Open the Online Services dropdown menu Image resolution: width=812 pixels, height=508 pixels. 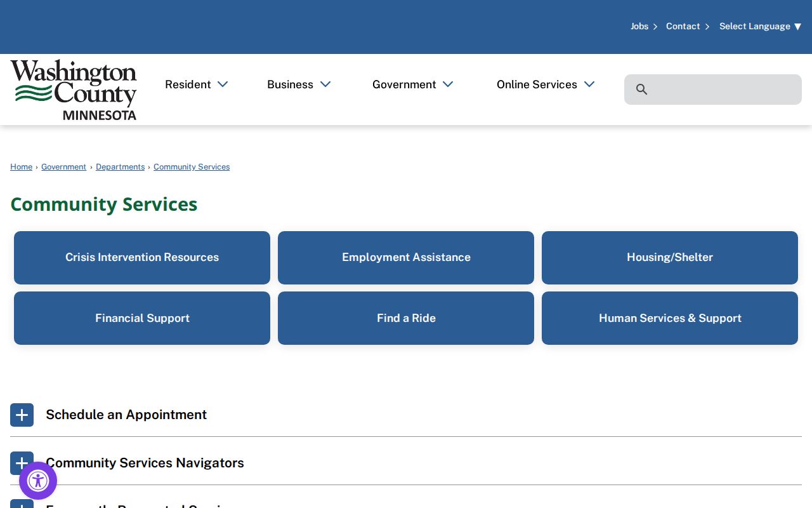point(546,84)
